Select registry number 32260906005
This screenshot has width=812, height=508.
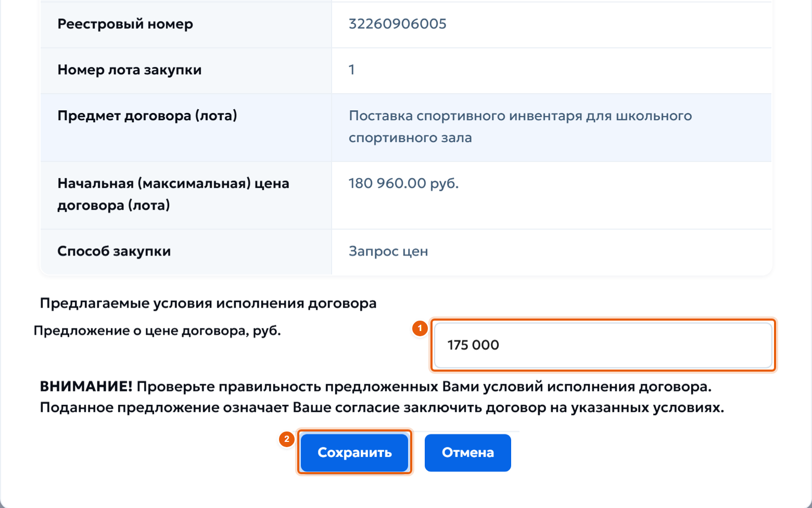click(x=397, y=24)
